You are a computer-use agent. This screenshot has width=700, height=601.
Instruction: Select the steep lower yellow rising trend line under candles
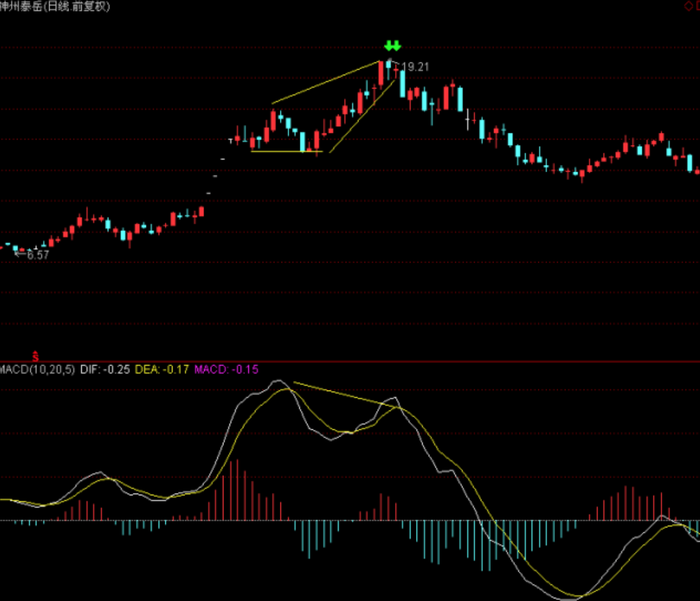click(x=362, y=116)
